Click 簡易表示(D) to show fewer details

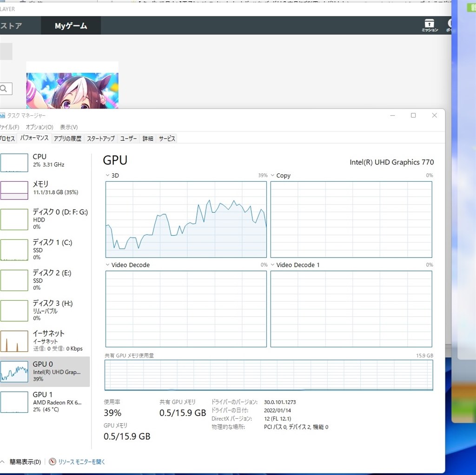(25, 462)
